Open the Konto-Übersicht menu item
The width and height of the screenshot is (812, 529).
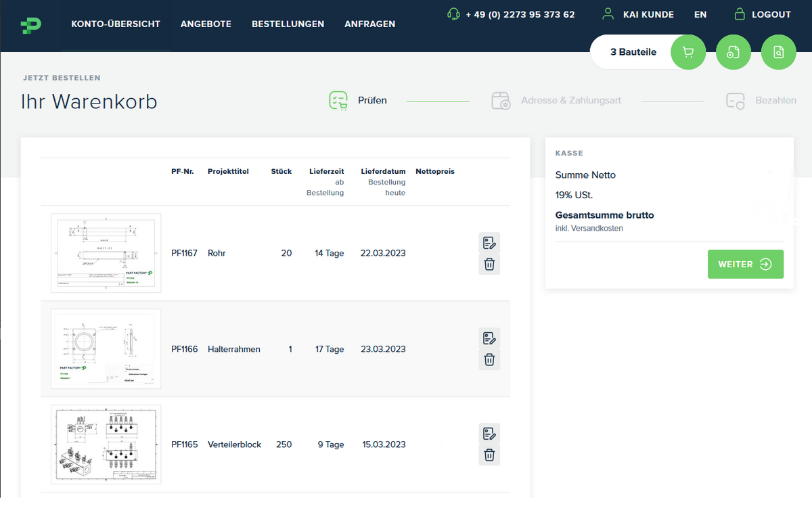point(116,24)
